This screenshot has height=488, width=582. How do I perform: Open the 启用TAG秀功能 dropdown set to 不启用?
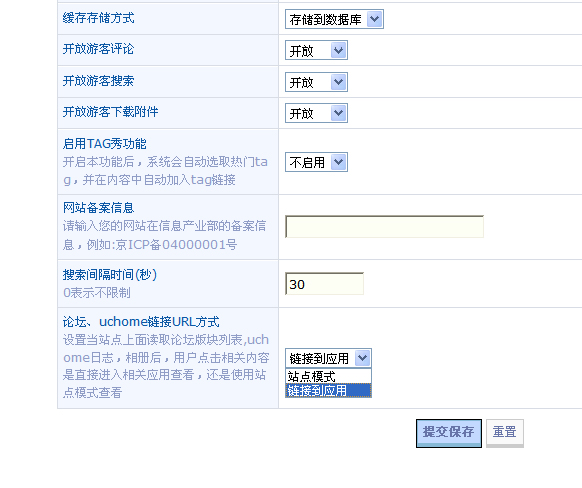click(x=316, y=162)
